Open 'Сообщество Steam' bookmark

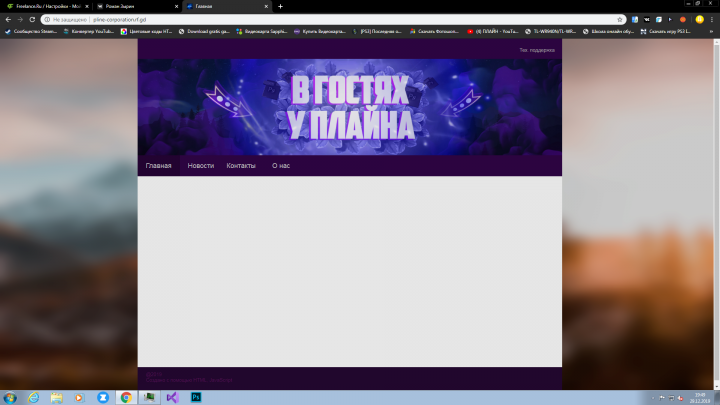pos(31,31)
